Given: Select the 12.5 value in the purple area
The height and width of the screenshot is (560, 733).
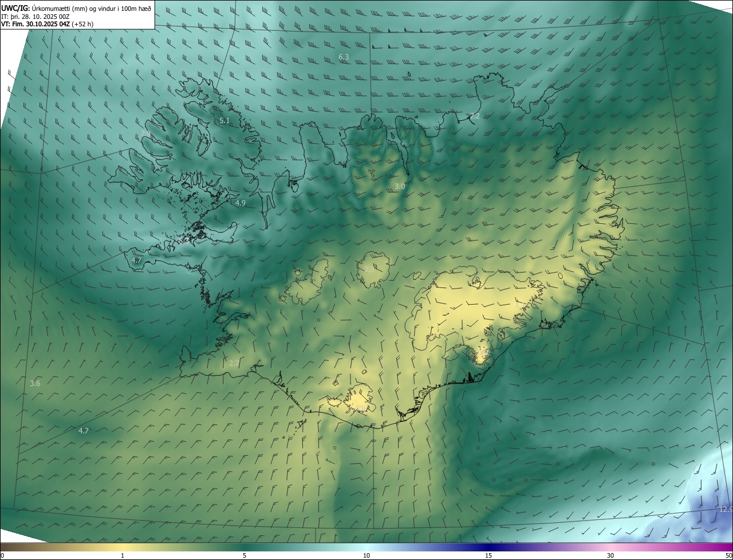Looking at the screenshot, I should coord(726,509).
